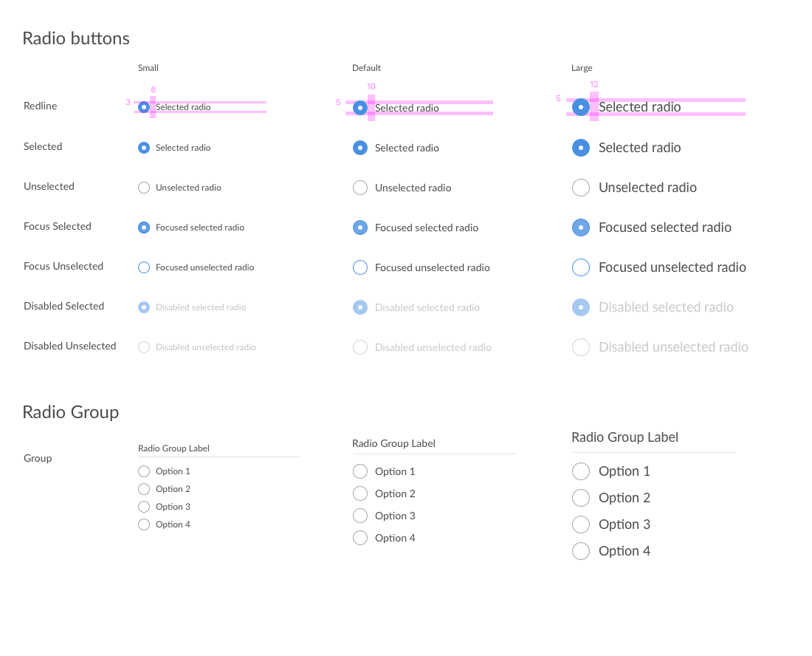Screen dimensions: 812x656
Task: Click the small disabled unselected radio
Action: pyautogui.click(x=144, y=347)
